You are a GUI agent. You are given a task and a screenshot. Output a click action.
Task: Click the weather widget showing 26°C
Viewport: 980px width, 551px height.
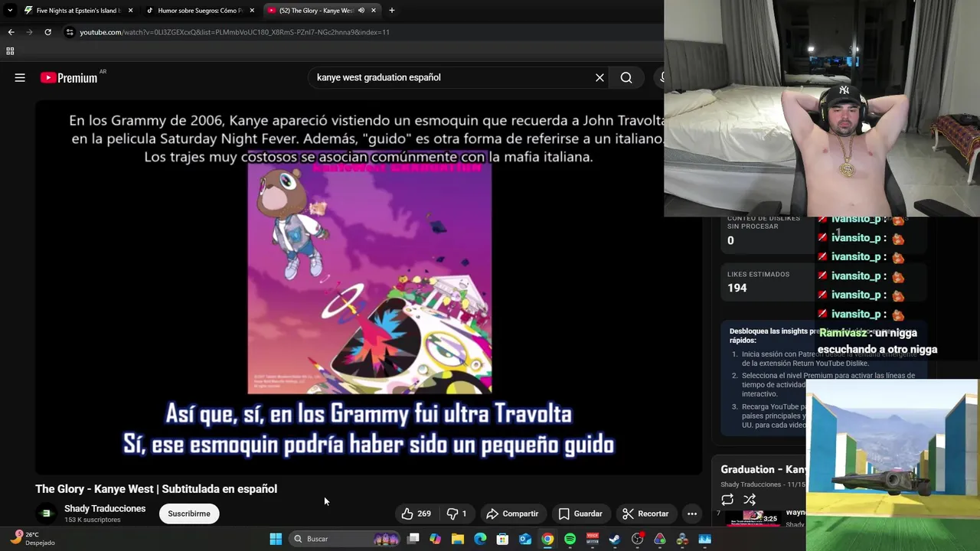tap(33, 539)
